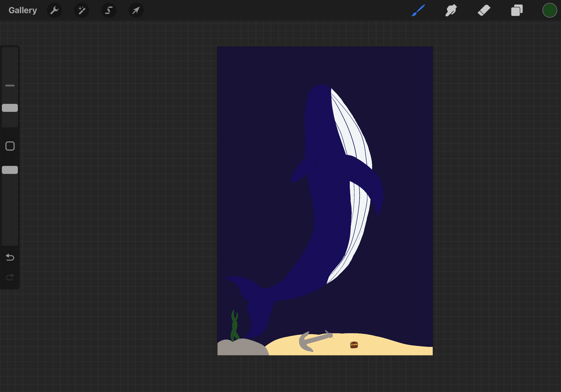Open the Adjustments magic wand menu

click(x=82, y=10)
